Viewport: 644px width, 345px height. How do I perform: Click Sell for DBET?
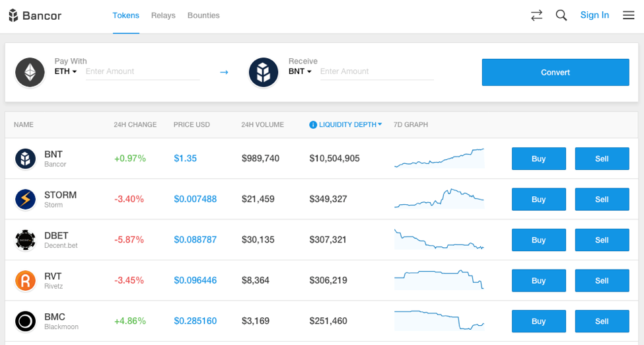[x=602, y=240]
